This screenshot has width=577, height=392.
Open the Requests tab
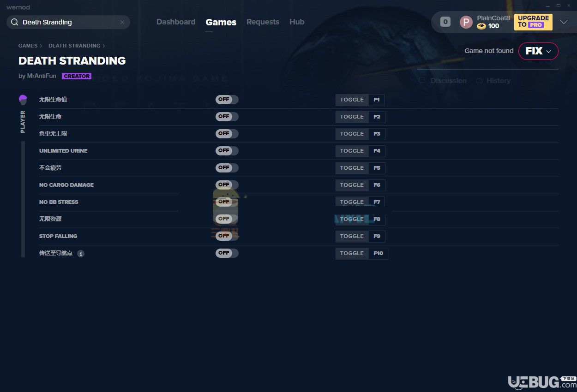click(263, 22)
